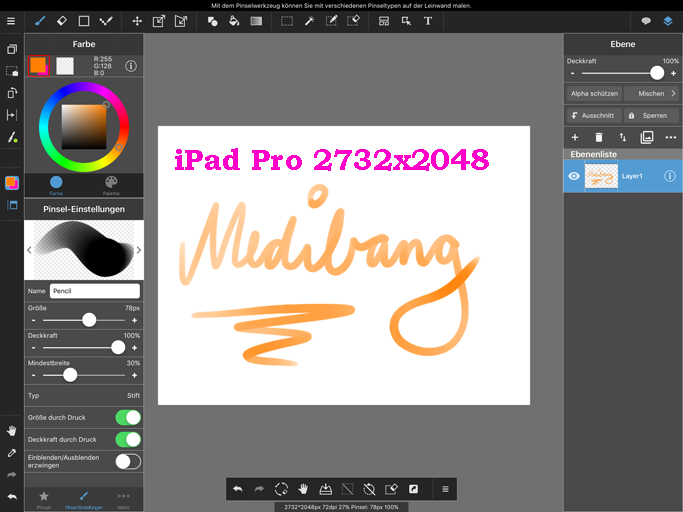Image resolution: width=683 pixels, height=512 pixels.
Task: Open Mischen blend mode chooser
Action: pos(651,93)
